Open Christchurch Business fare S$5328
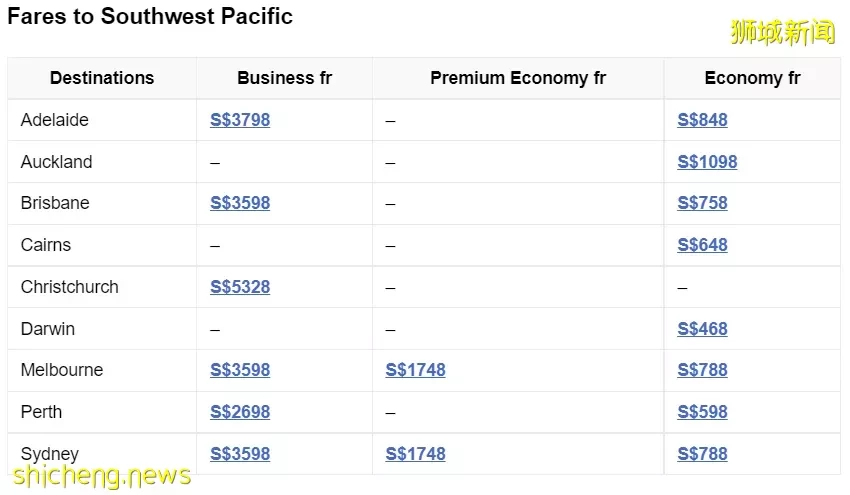 coord(240,287)
